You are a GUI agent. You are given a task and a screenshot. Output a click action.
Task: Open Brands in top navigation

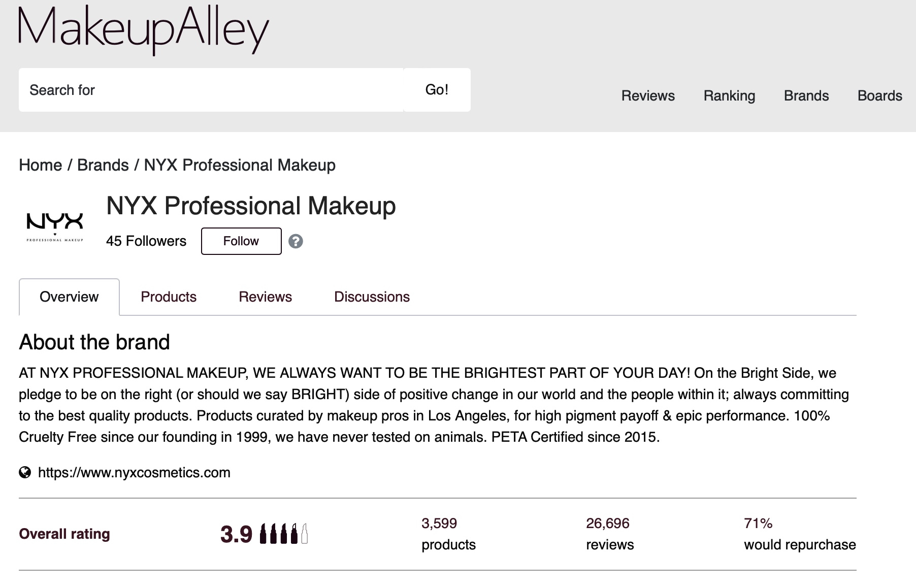pos(806,96)
